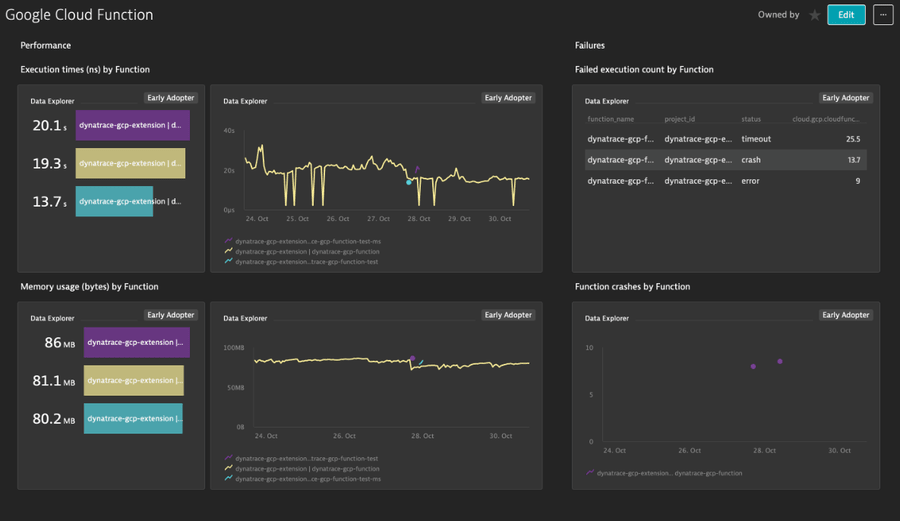Click the Function crashes by Function heading
900x521 pixels.
point(633,286)
